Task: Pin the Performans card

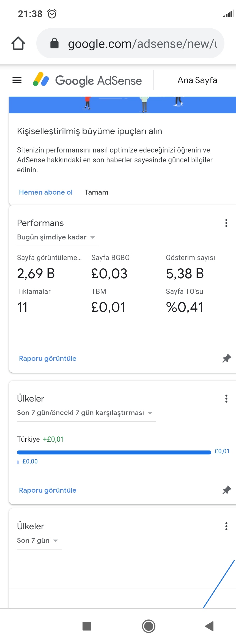Action: 227,358
